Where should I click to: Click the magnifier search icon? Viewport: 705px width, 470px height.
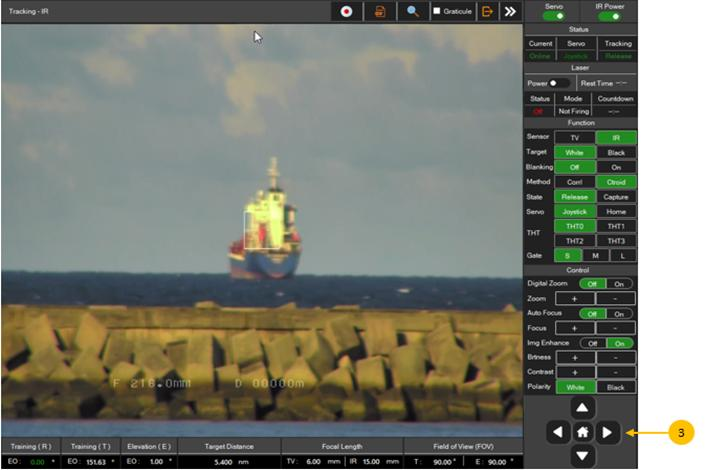413,12
